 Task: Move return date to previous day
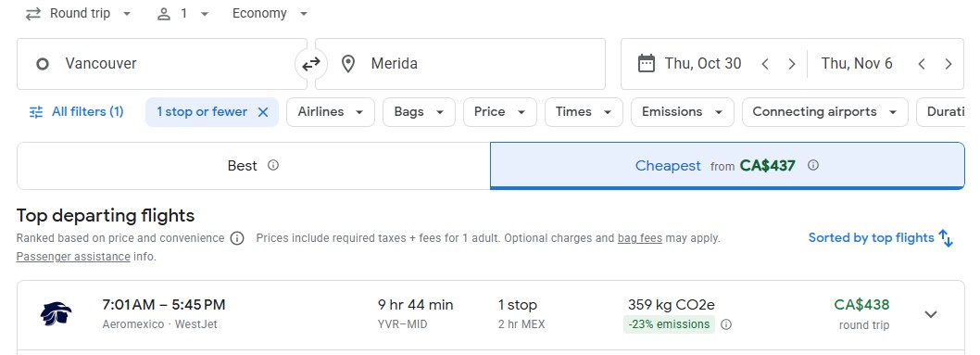tap(922, 64)
